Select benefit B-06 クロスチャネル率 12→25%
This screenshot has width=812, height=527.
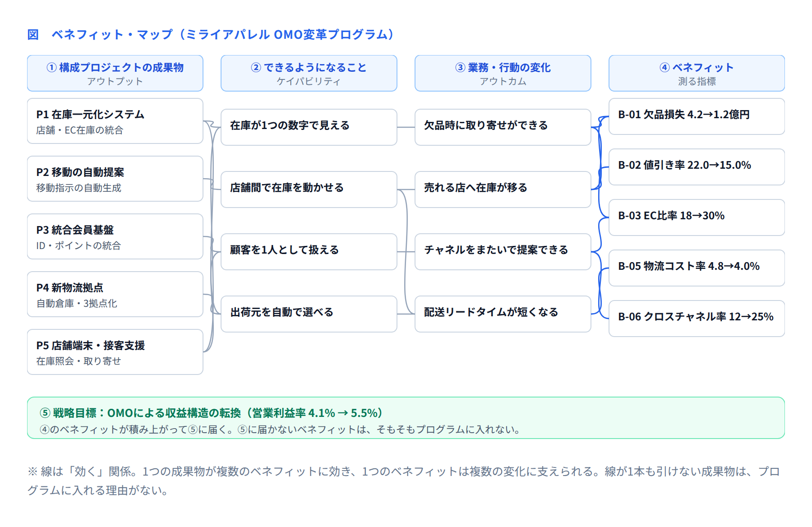tap(697, 319)
